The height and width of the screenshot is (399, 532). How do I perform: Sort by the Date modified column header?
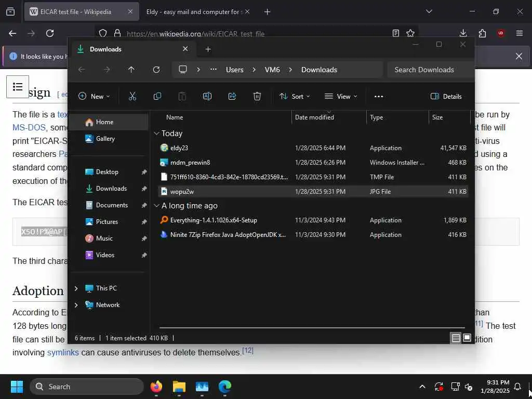pos(329,117)
